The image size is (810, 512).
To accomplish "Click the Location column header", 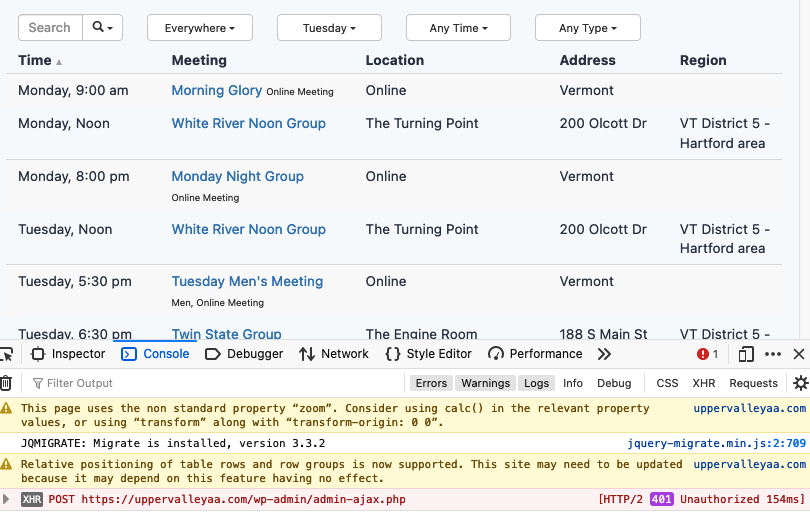I will tap(395, 60).
